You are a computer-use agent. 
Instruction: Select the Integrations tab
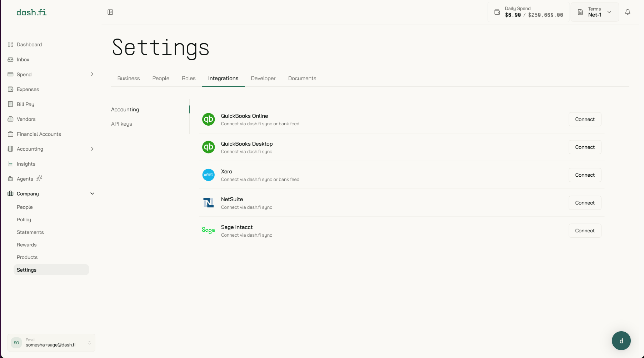(x=223, y=78)
